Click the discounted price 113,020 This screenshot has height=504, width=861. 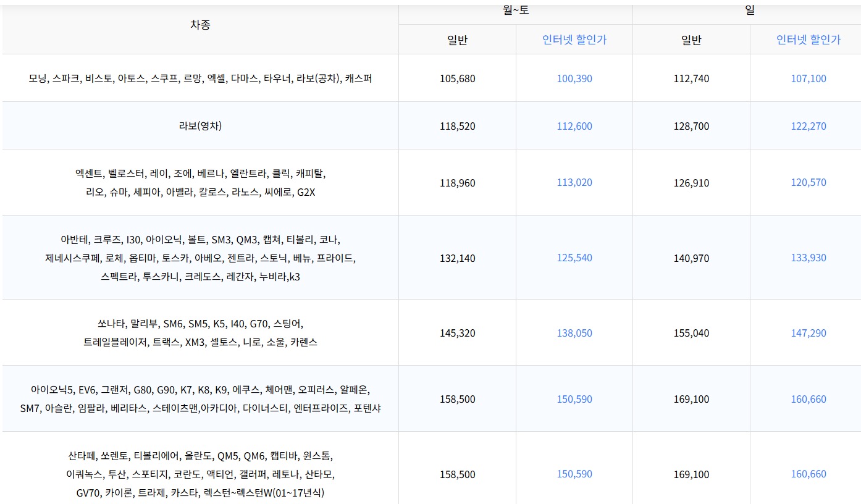[574, 182]
